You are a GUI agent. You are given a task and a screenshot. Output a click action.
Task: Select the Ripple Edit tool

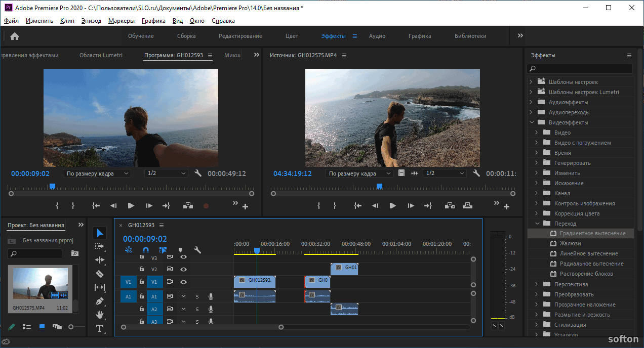(100, 260)
